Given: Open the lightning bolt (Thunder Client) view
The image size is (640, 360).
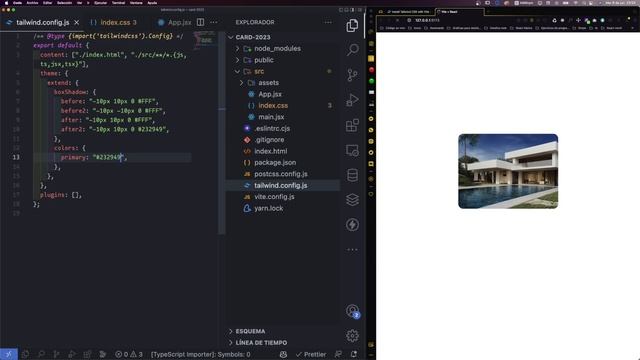Looking at the screenshot, I should (x=352, y=224).
